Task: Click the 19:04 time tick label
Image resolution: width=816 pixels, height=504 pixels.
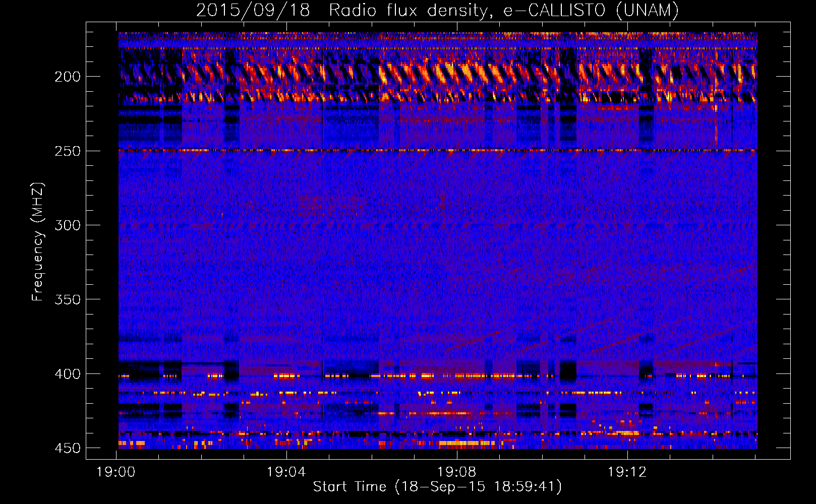Action: click(286, 472)
